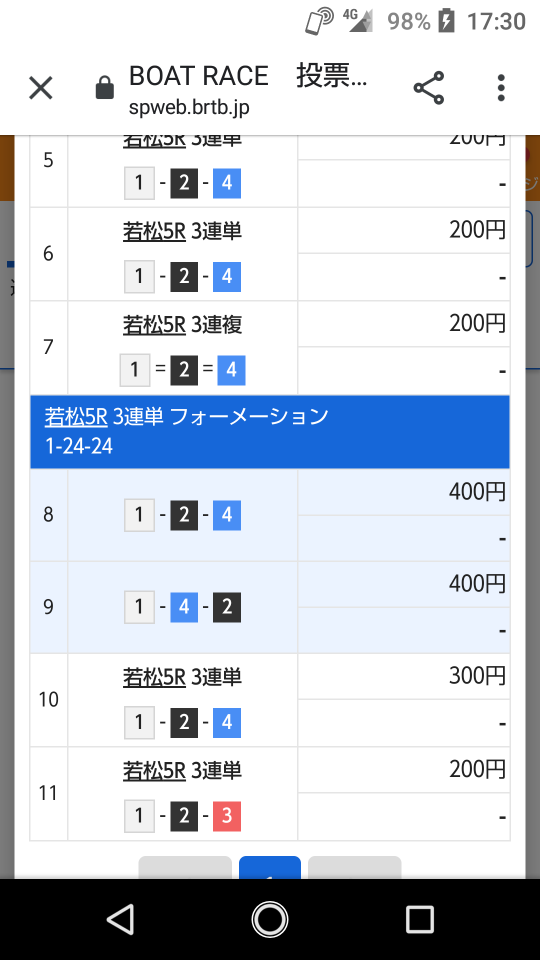Close the browser tab with X icon
This screenshot has height=960, width=540.
click(x=41, y=88)
